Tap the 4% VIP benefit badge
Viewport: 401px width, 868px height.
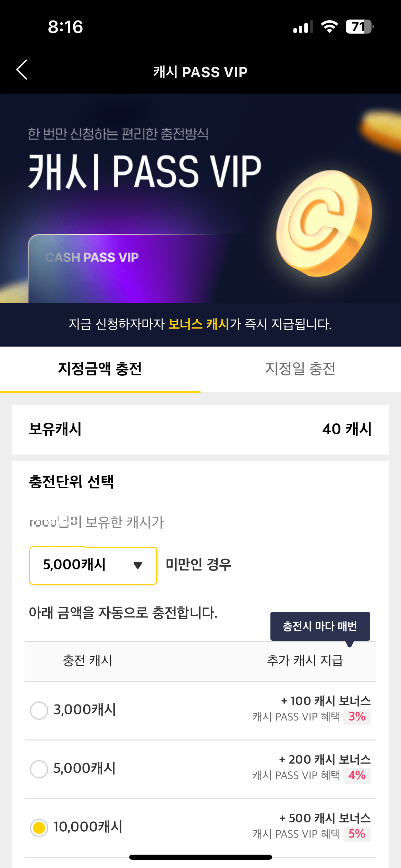tap(357, 775)
